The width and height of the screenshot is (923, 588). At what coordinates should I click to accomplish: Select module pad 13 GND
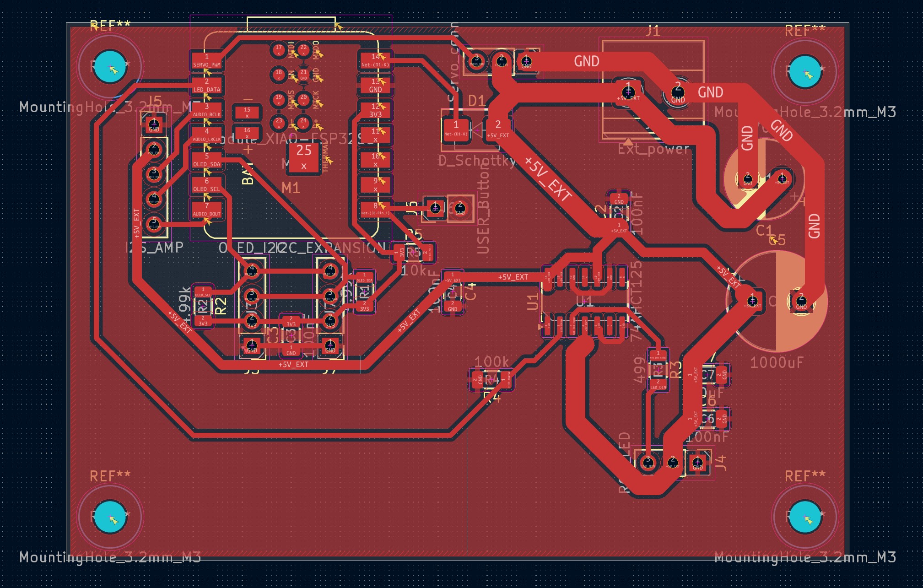pos(375,86)
